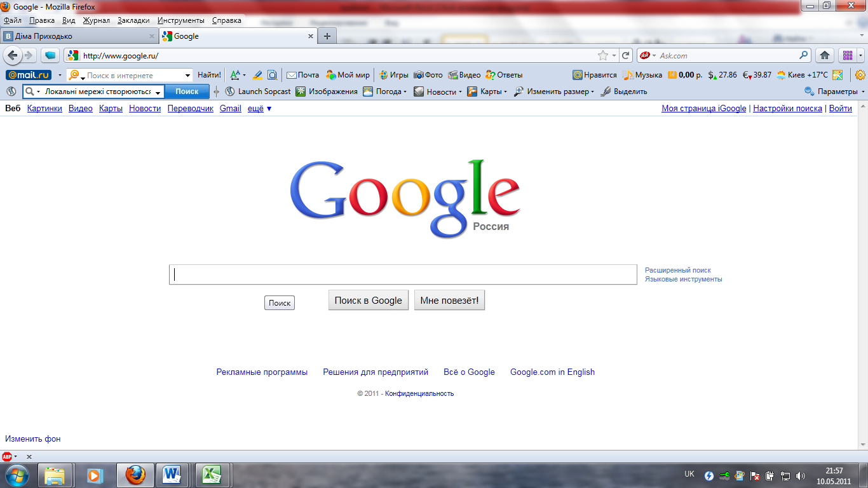Open Почта mail envelope button
868x488 pixels.
coord(303,75)
